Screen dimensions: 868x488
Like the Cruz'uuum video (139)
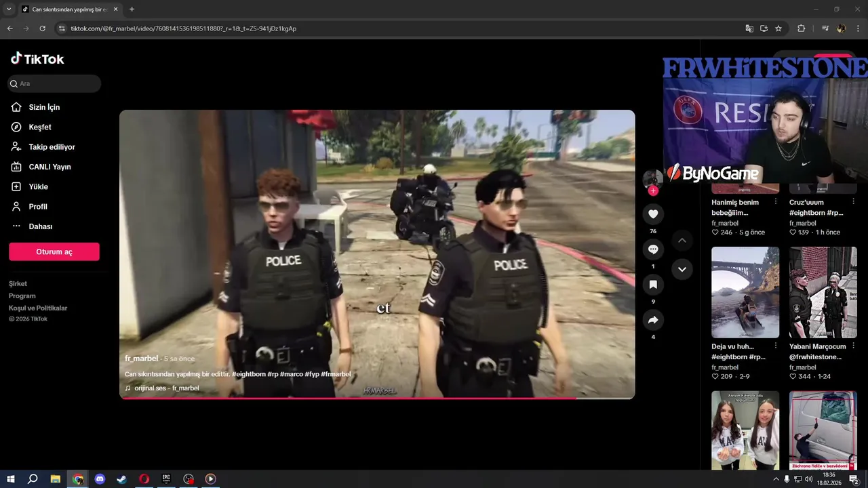click(793, 232)
